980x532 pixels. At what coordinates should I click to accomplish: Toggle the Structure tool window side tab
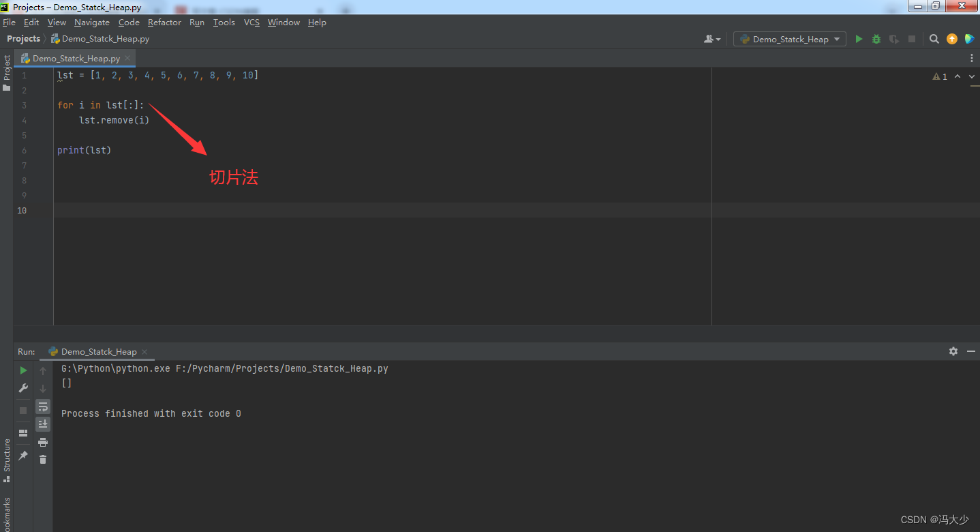(6, 461)
